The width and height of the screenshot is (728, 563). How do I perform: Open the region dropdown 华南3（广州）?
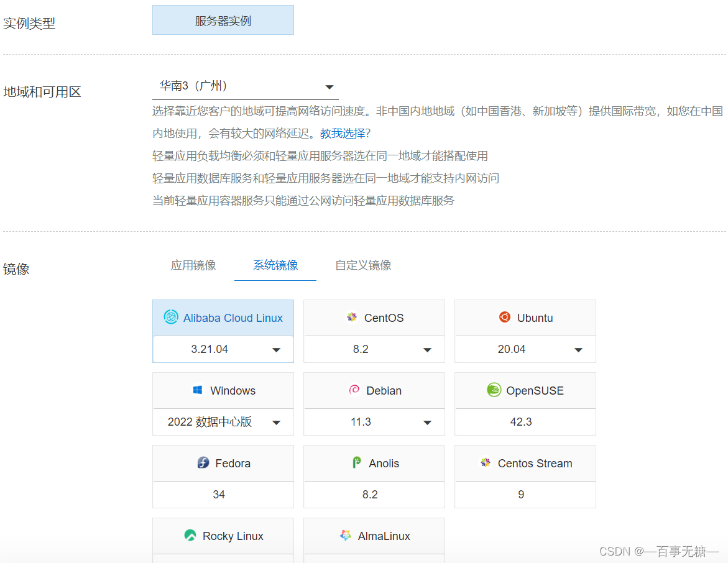(245, 86)
